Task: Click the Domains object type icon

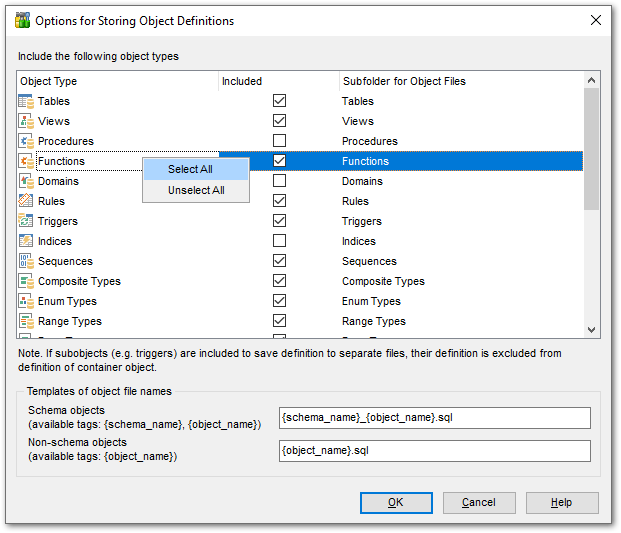Action: 26,181
